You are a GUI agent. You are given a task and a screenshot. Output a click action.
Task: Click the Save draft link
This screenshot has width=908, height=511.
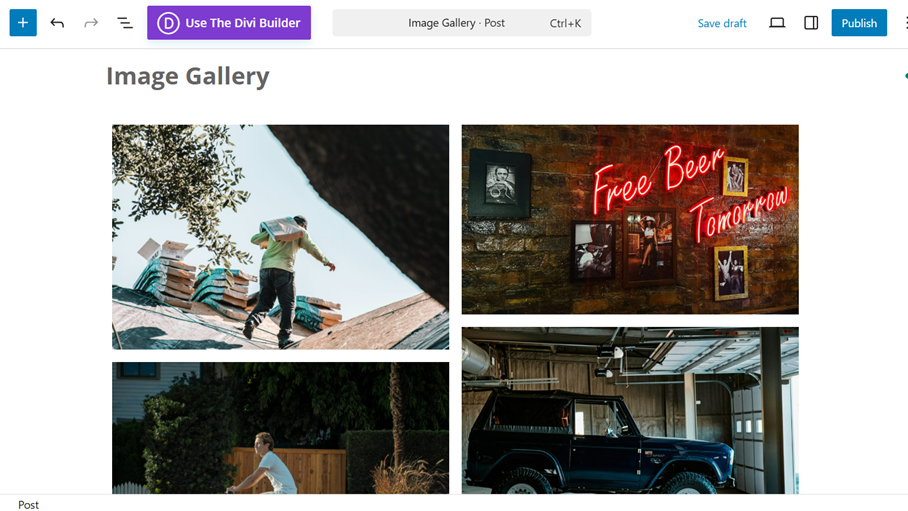pos(722,23)
